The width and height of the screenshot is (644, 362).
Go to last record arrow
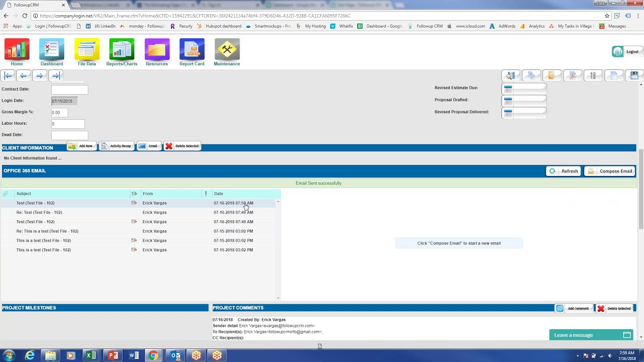click(x=56, y=75)
